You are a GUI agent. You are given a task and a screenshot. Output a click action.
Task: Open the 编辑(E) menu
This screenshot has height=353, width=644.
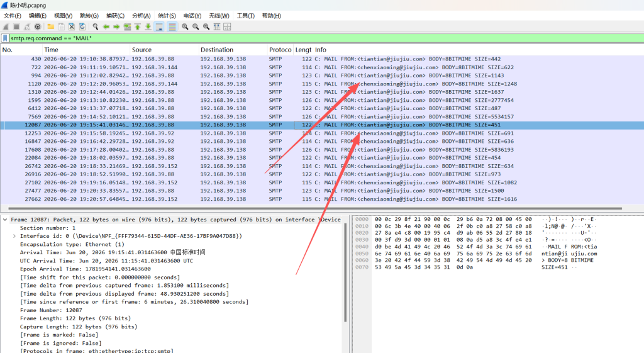point(37,16)
